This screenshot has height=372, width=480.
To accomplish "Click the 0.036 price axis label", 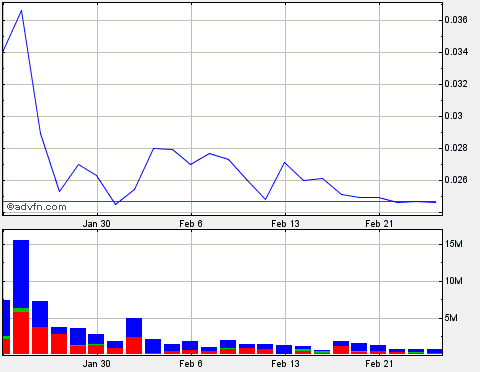I will [x=456, y=20].
